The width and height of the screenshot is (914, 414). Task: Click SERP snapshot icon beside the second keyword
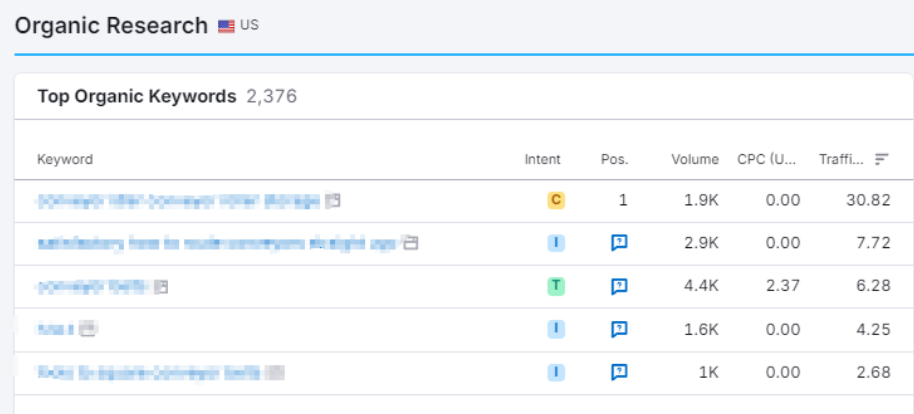pyautogui.click(x=410, y=243)
